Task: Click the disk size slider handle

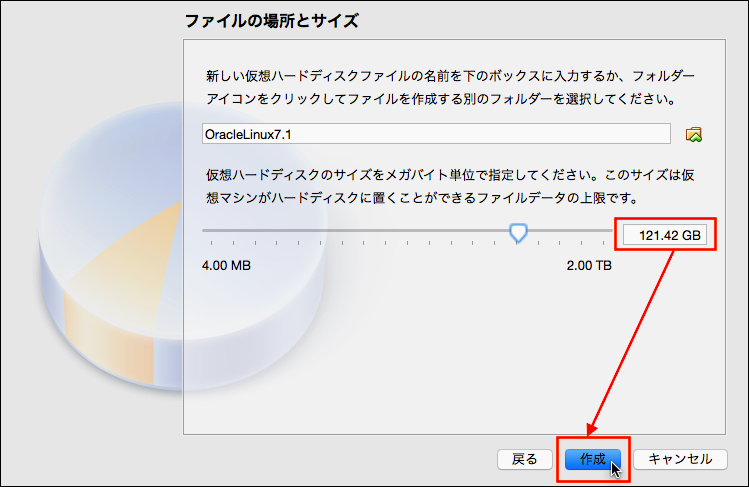Action: point(518,233)
